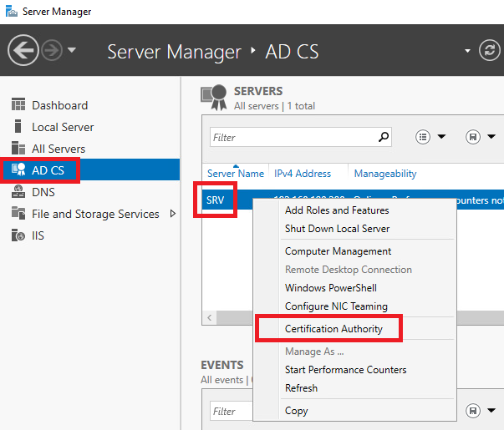Open Computer Management from context menu

[x=339, y=251]
